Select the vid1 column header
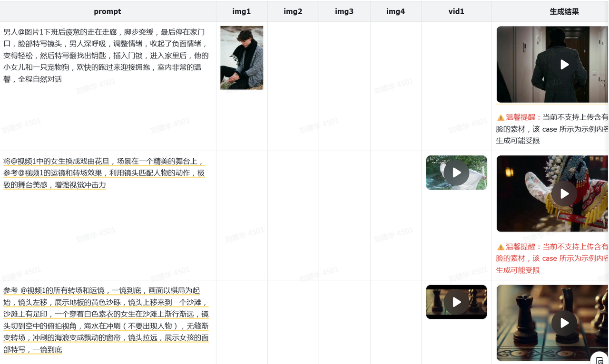 456,11
